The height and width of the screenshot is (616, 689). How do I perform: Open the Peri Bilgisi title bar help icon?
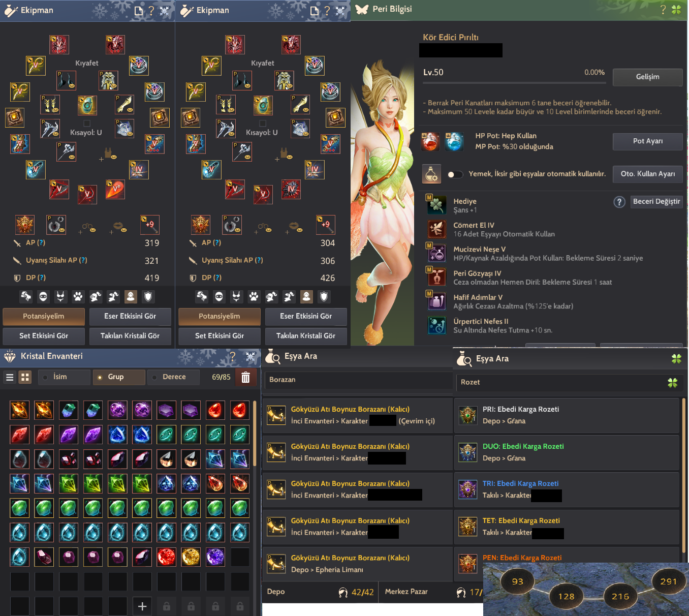click(663, 10)
